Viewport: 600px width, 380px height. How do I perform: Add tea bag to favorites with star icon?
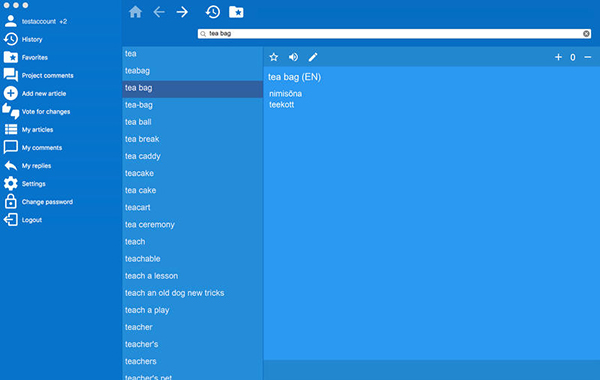click(274, 57)
